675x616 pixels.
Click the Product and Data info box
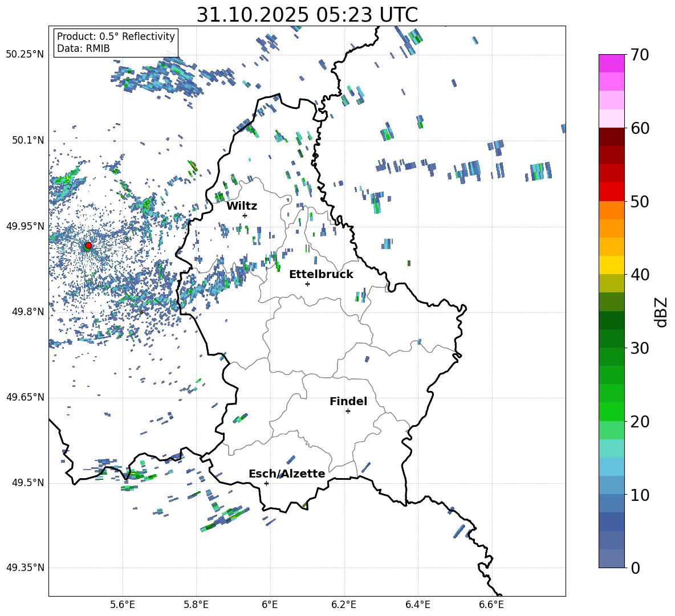[x=116, y=43]
